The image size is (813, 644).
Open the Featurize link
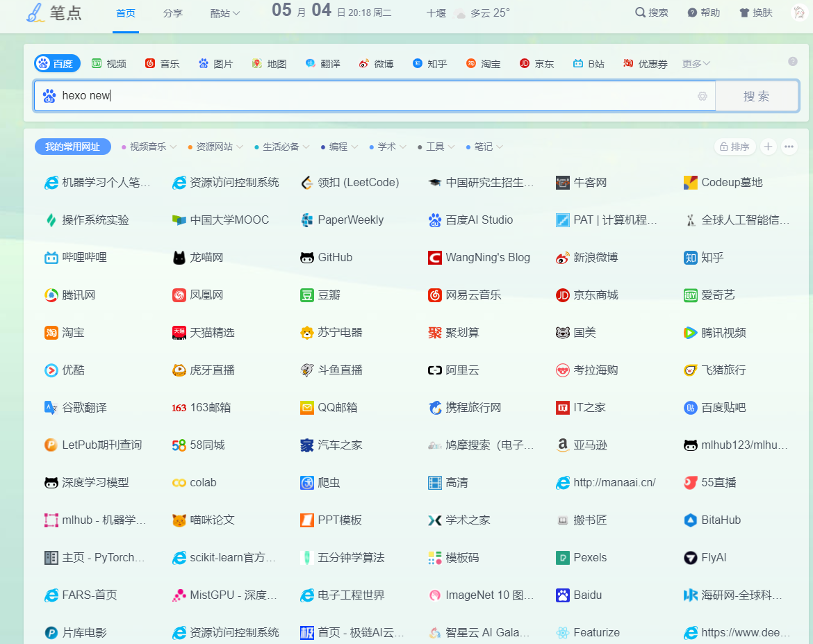point(588,633)
